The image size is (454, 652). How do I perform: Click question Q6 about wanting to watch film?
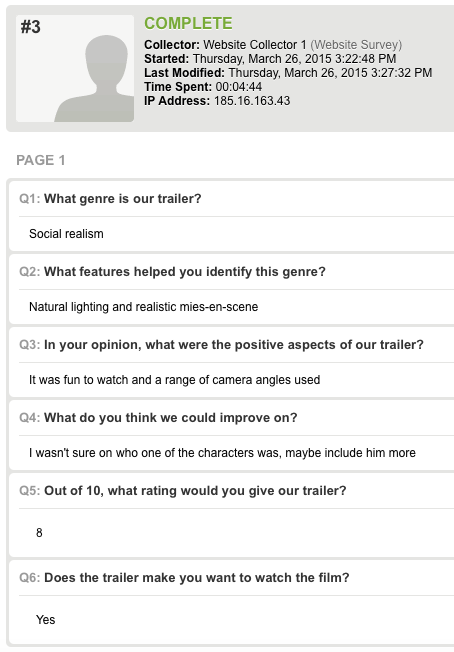pyautogui.click(x=184, y=578)
